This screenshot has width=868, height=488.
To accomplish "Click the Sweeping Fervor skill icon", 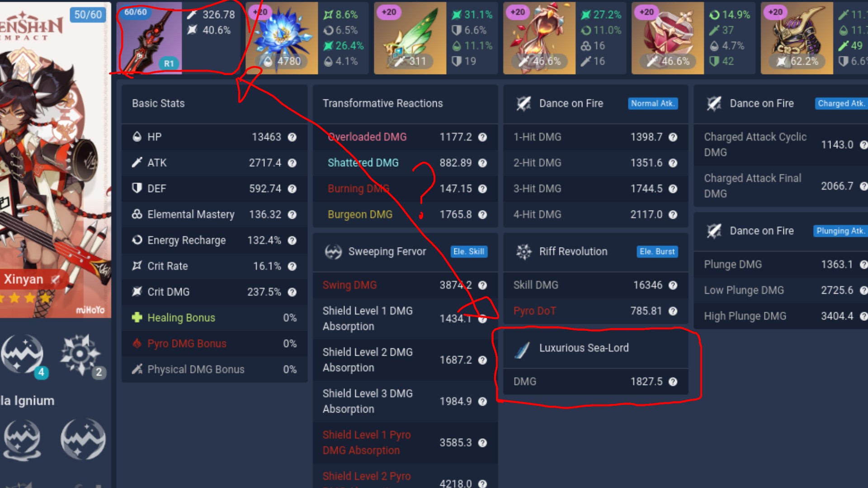I will pos(333,252).
